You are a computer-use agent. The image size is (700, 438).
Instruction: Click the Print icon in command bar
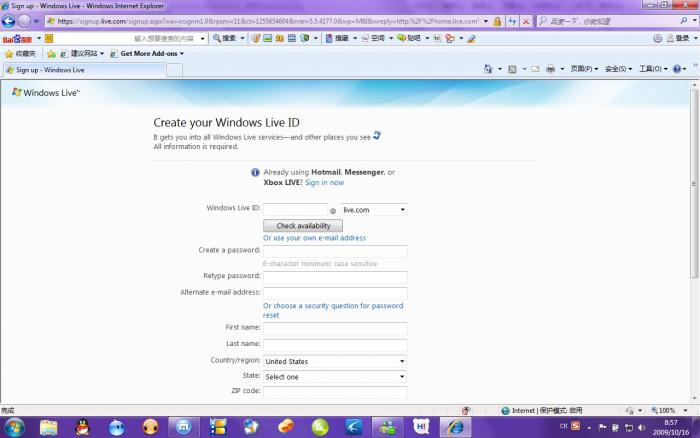click(x=550, y=69)
